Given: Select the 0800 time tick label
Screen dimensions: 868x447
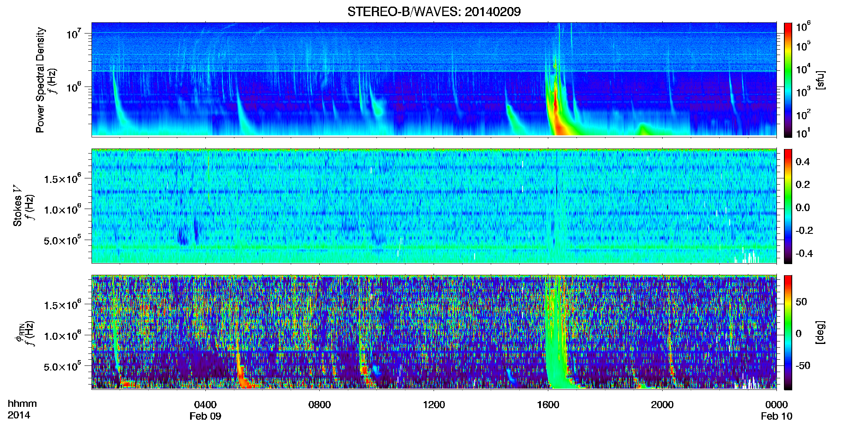Looking at the screenshot, I should point(320,404).
